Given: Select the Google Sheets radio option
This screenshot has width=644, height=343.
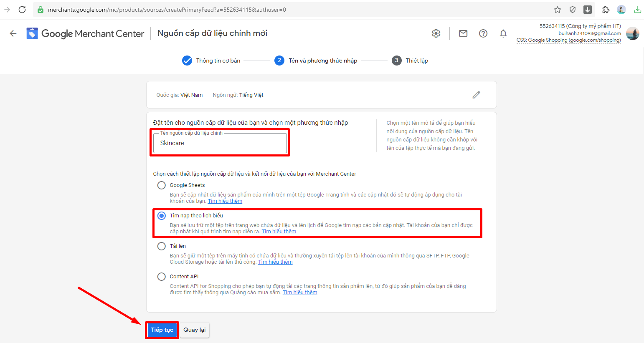Looking at the screenshot, I should pyautogui.click(x=162, y=185).
